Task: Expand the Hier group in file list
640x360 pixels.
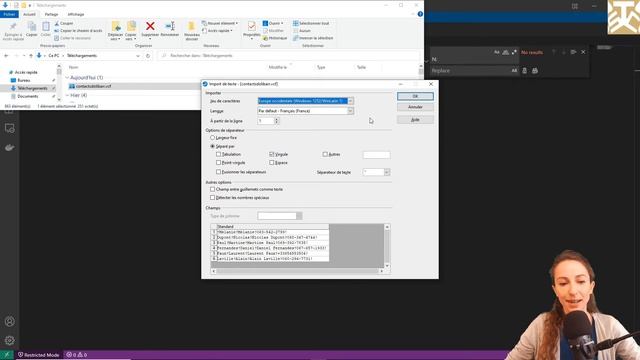Action: (x=67, y=95)
